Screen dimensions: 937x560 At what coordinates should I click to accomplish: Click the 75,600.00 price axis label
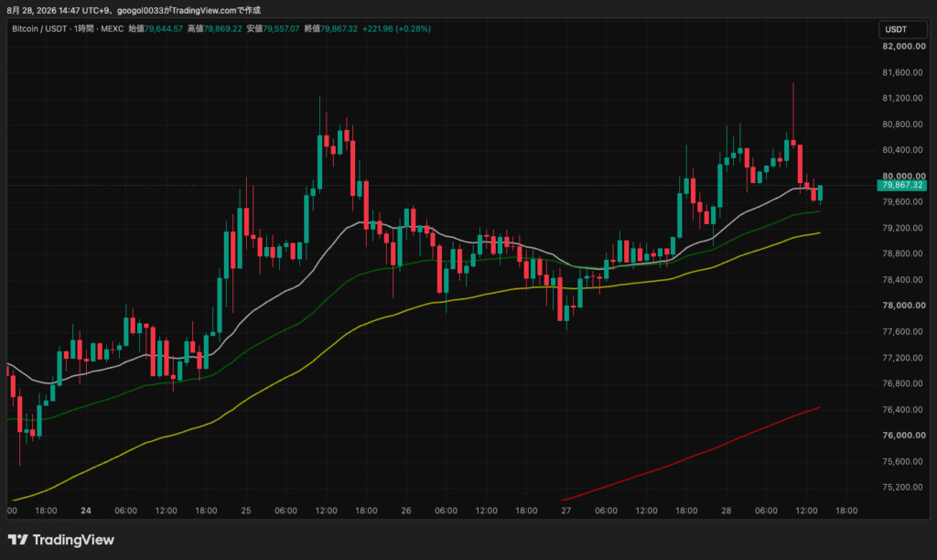[903, 461]
